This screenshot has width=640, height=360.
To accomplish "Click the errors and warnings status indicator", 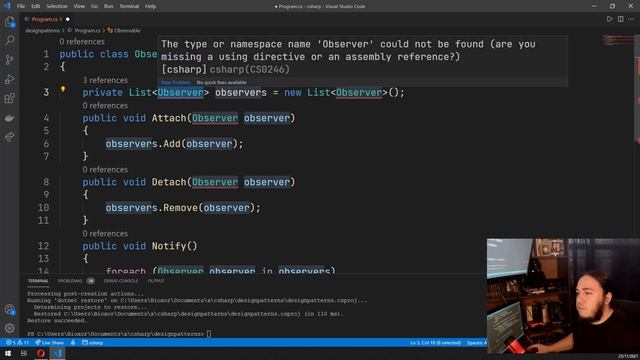I will [17, 342].
